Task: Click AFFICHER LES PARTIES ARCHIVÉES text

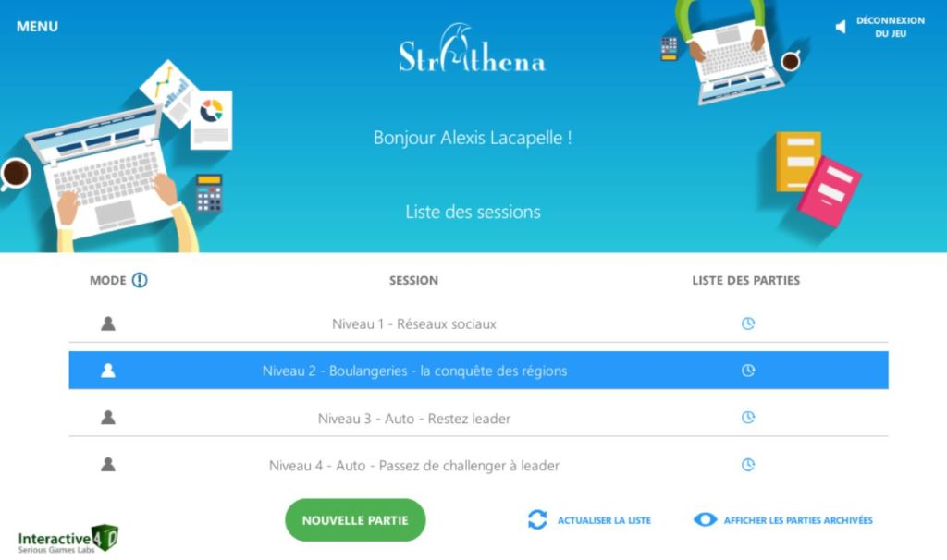Action: (798, 520)
